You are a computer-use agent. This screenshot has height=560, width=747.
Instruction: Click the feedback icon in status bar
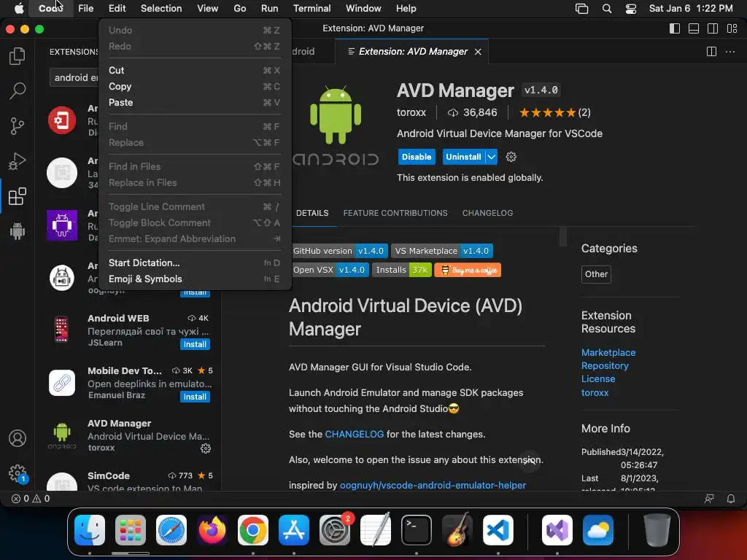[709, 499]
